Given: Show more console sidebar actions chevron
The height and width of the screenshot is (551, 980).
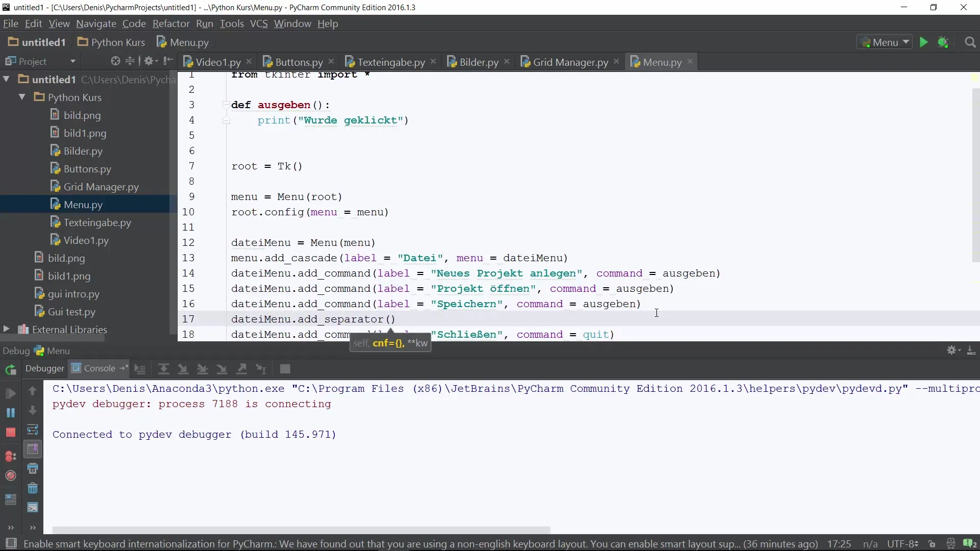Looking at the screenshot, I should coord(33,528).
